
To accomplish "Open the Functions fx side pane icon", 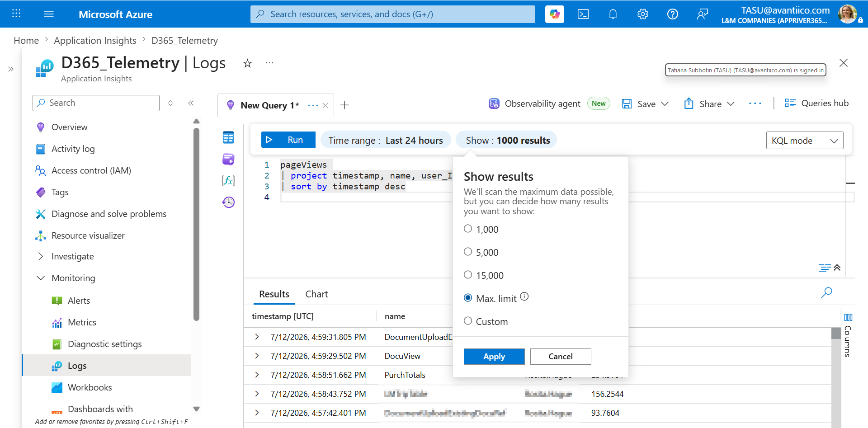I will coord(228,181).
